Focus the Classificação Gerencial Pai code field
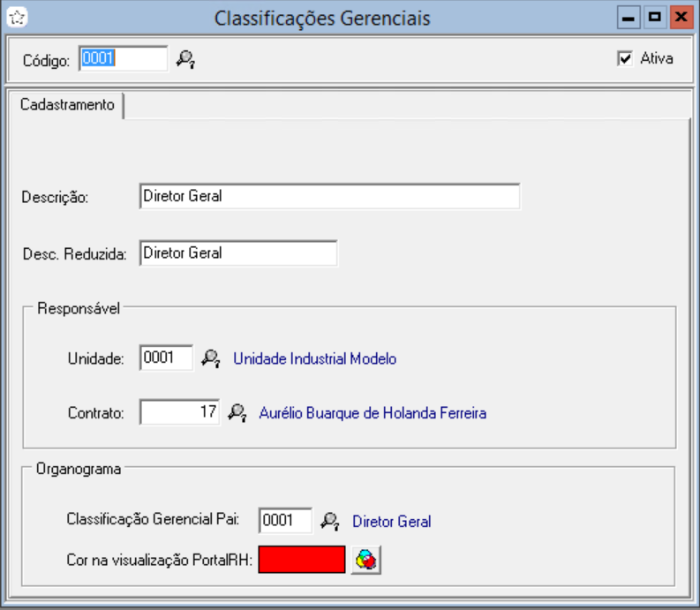700x610 pixels. click(285, 521)
